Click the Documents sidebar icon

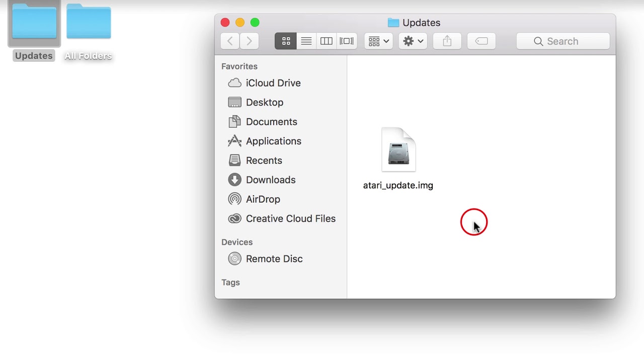[234, 122]
